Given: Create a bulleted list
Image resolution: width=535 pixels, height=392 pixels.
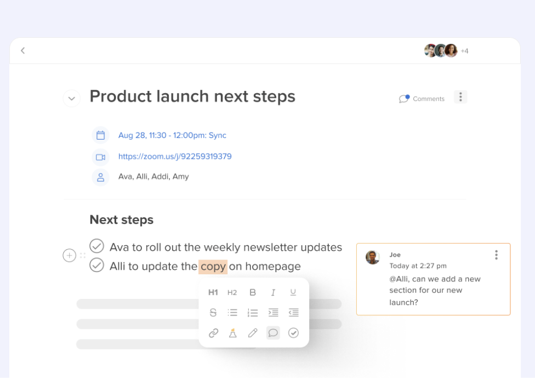Looking at the screenshot, I should pos(232,313).
